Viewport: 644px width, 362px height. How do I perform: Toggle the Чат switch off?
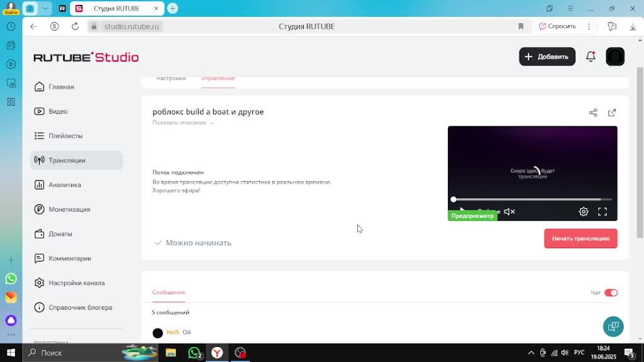(x=611, y=293)
